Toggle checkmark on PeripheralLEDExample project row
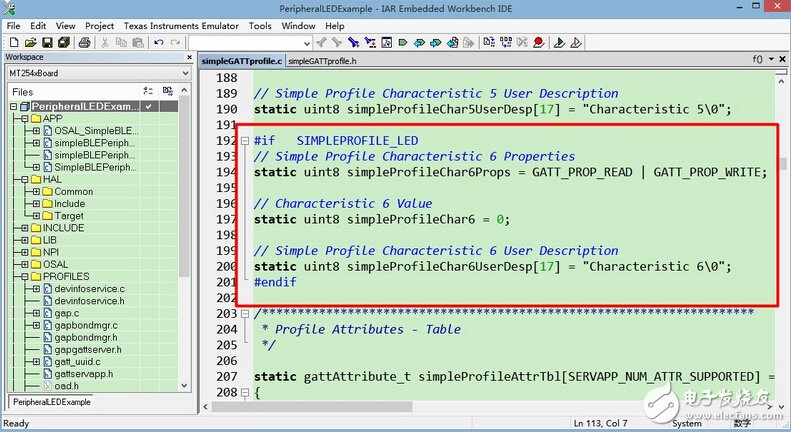The image size is (791, 432). (x=148, y=106)
